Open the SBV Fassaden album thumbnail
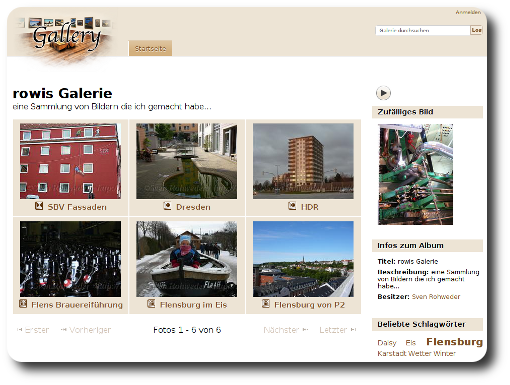The width and height of the screenshot is (510, 385). [70, 161]
